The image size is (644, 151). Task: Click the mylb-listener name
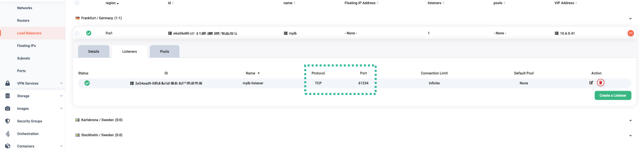click(x=253, y=83)
